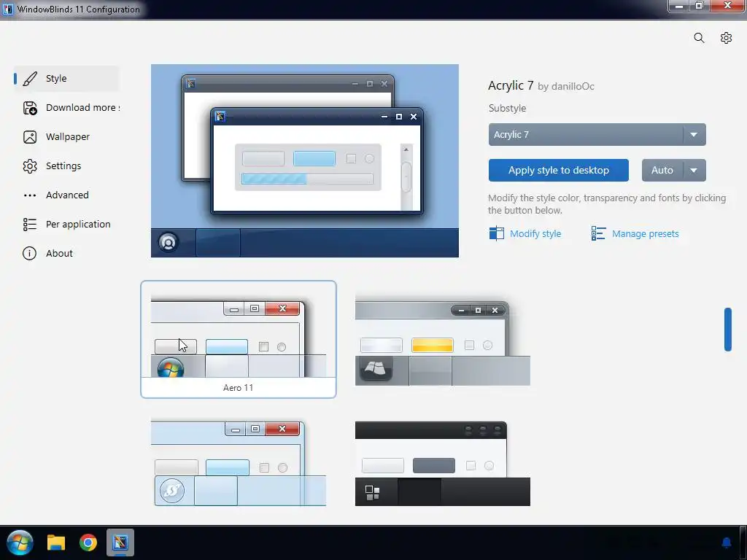Click the About info icon
747x560 pixels.
pyautogui.click(x=29, y=253)
